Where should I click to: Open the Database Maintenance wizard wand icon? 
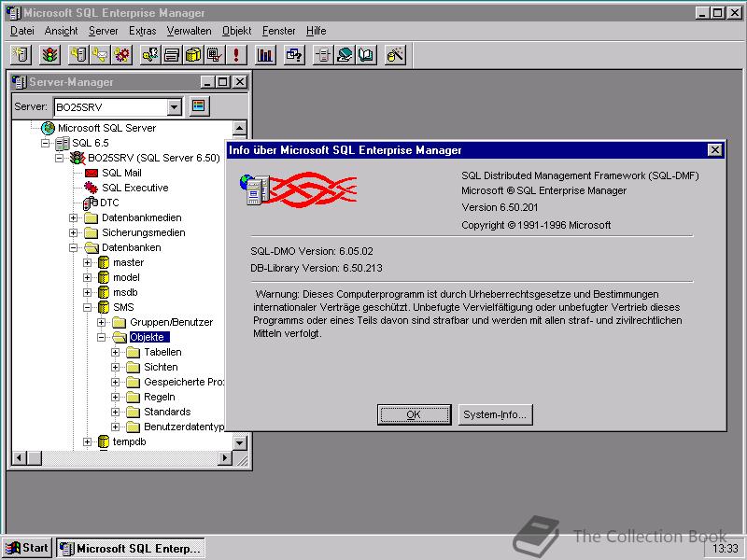tap(395, 55)
